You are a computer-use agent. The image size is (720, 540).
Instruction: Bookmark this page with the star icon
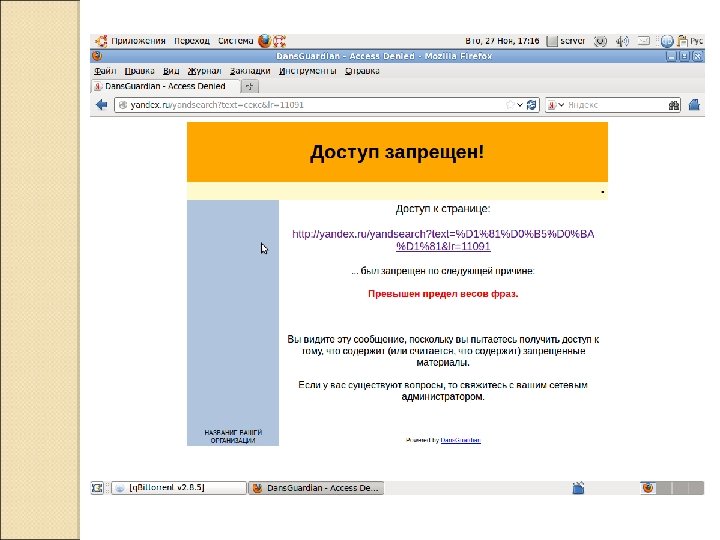510,105
